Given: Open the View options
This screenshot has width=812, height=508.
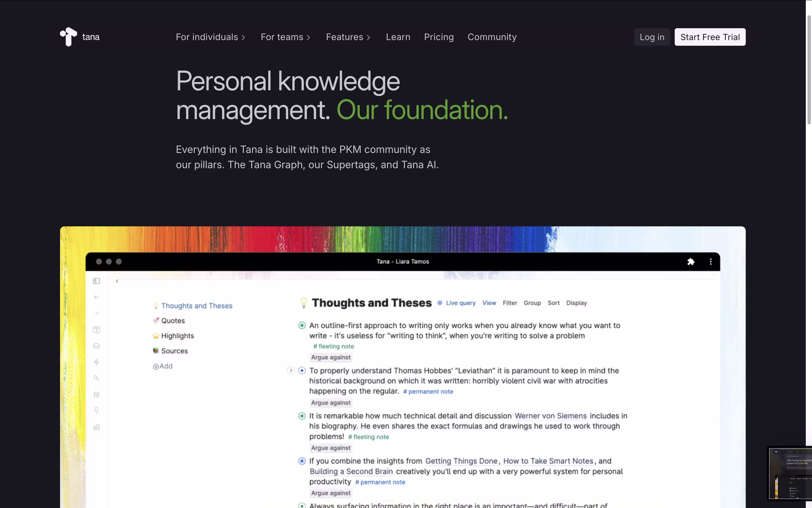Looking at the screenshot, I should 489,303.
